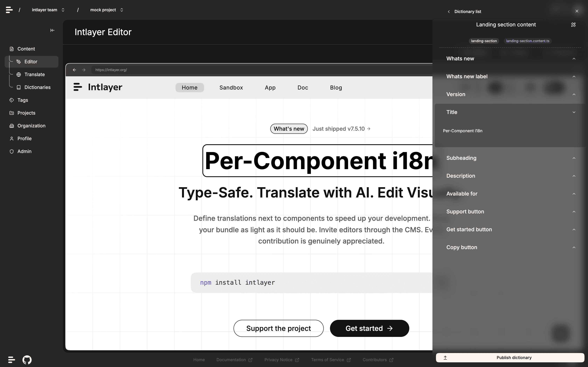Toggle the What's new pill on the landing page
Screen dimensions: 588x367
tap(289, 129)
